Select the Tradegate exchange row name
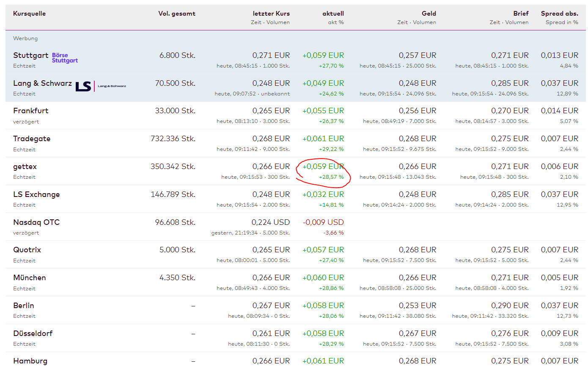Screen dimensions: 588x366 32,139
